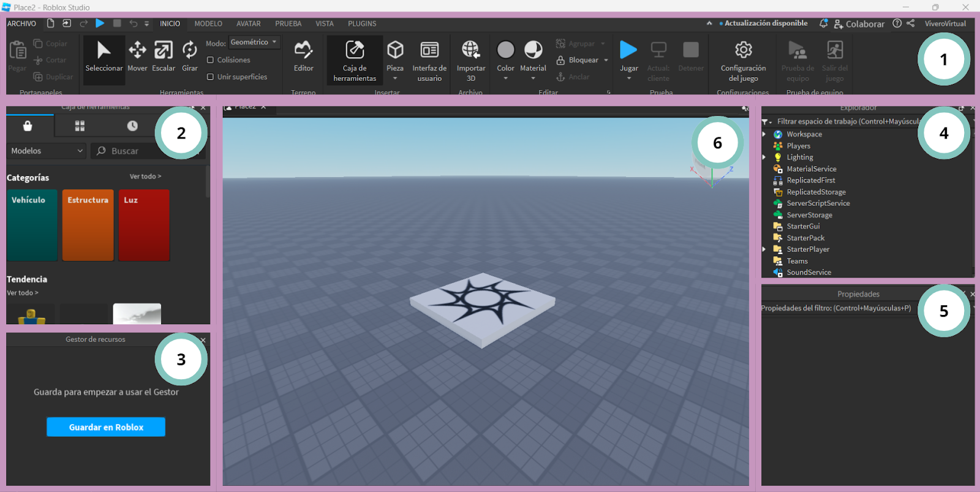Click Guardar en Roblox button

[x=106, y=427]
